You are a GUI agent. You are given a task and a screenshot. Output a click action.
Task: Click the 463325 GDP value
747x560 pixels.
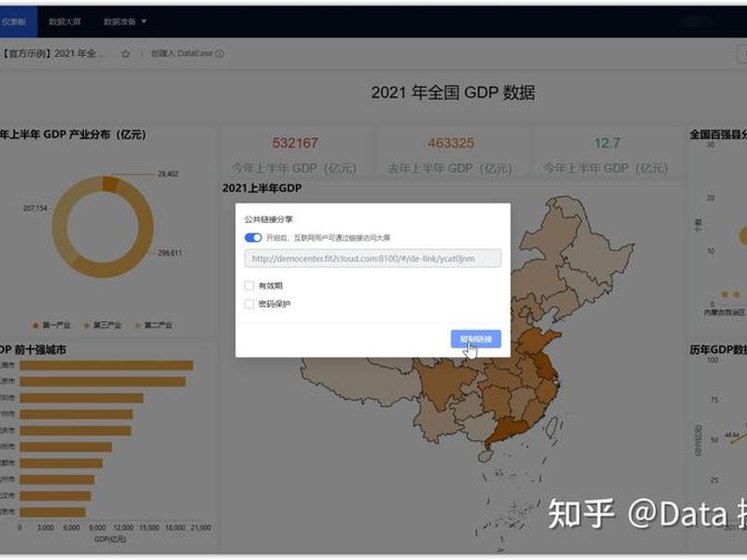pyautogui.click(x=451, y=143)
